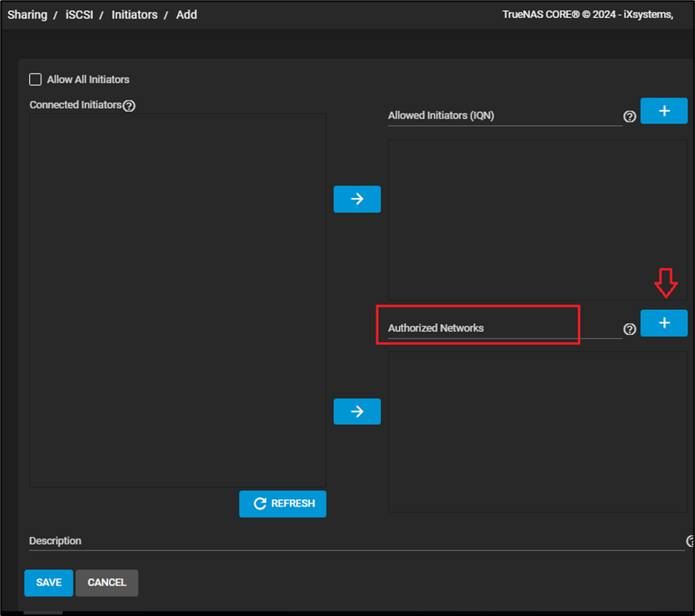Screen dimensions: 695x616
Task: Click inside the Allowed Initiators list area
Action: pyautogui.click(x=537, y=219)
